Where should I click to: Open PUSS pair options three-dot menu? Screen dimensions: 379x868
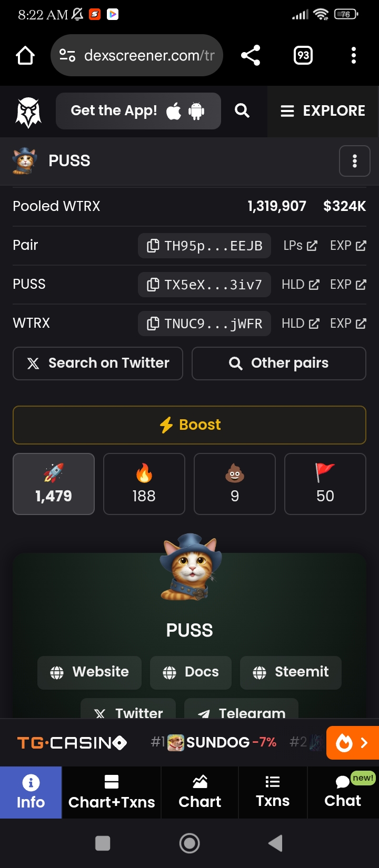(x=355, y=161)
